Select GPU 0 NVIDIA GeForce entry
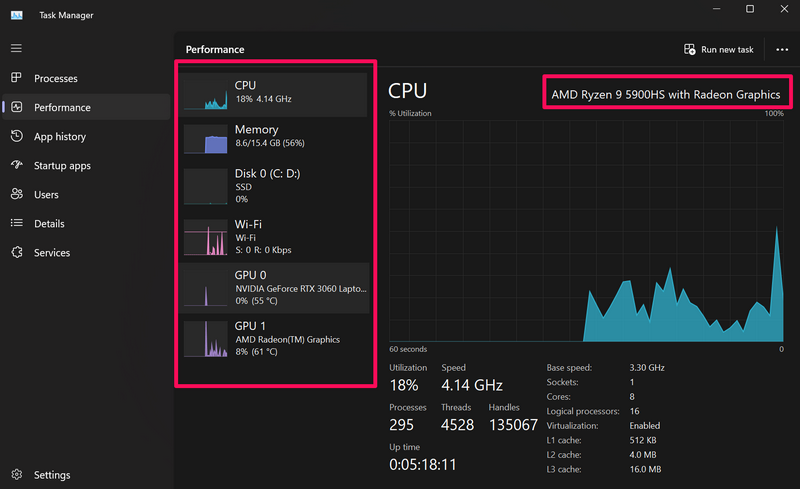This screenshot has height=489, width=800. [x=275, y=287]
